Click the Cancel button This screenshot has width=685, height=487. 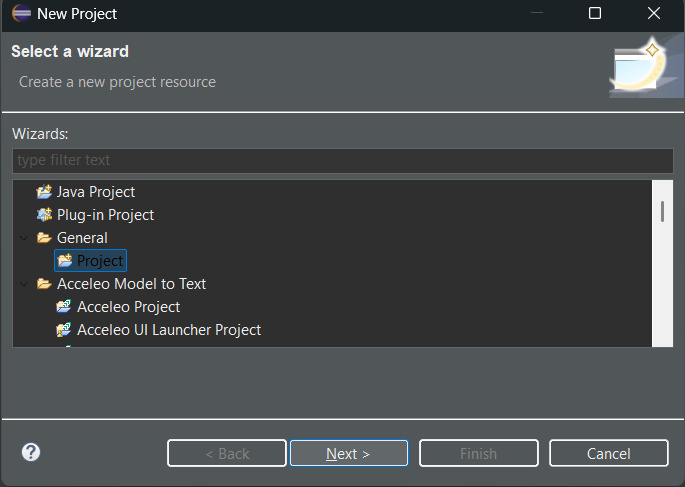[x=609, y=453]
